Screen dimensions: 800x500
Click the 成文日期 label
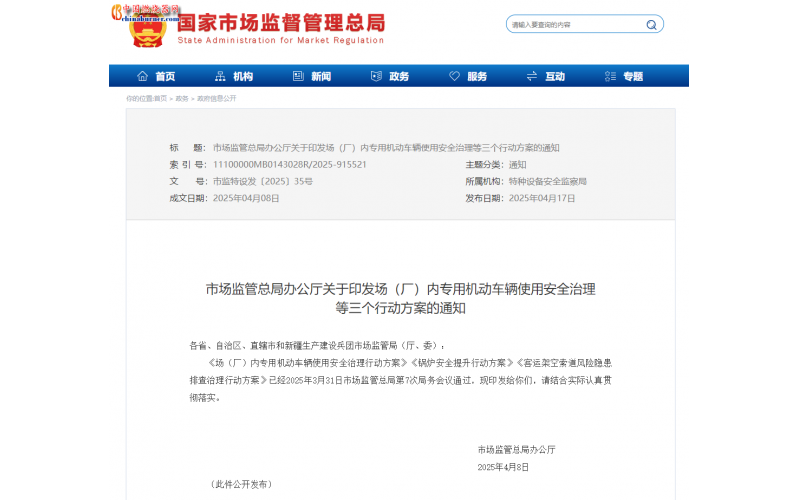point(188,198)
